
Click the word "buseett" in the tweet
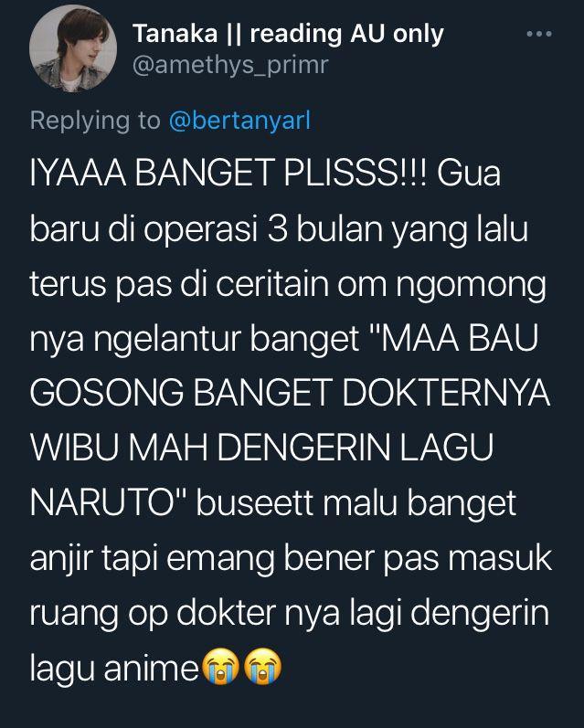point(255,502)
